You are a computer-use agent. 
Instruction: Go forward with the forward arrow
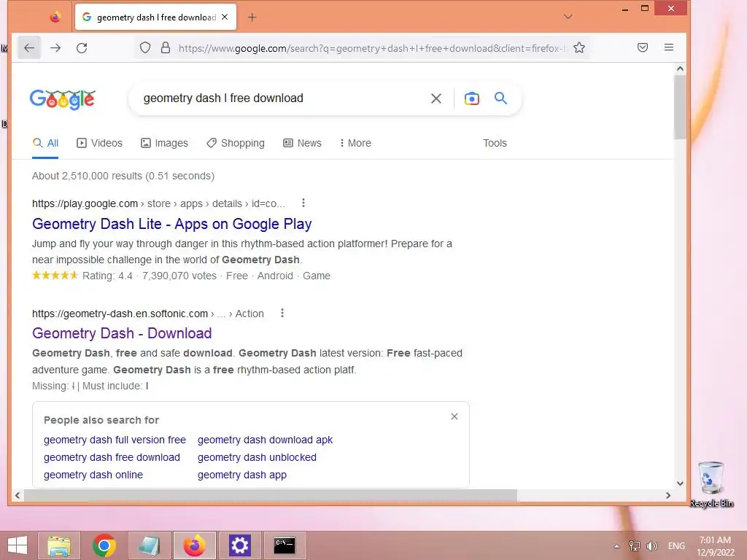(55, 47)
